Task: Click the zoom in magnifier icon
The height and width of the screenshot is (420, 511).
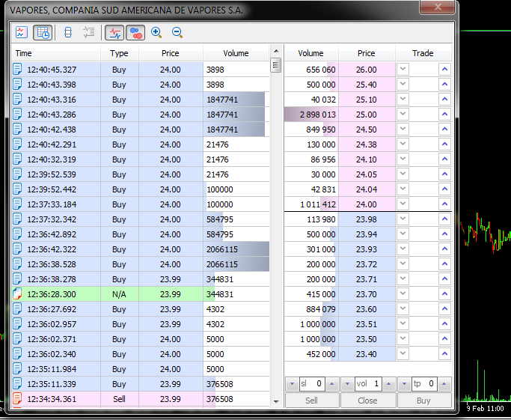Action: pyautogui.click(x=156, y=32)
